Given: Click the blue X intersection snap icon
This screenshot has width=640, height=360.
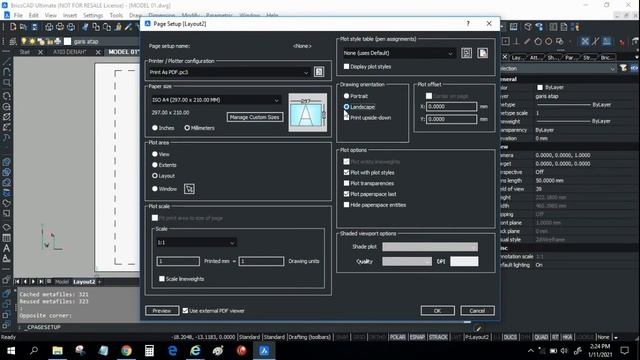Looking at the screenshot, I should pos(585,41).
